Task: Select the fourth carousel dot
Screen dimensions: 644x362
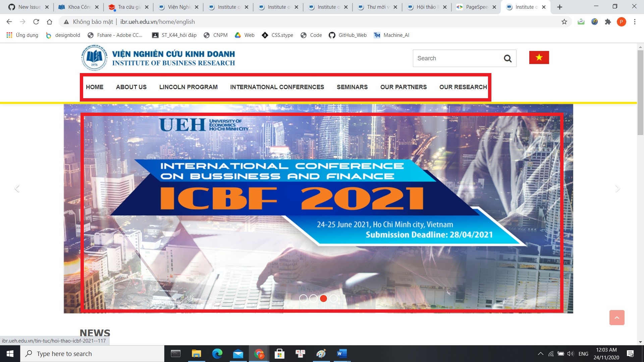Action: tap(333, 298)
